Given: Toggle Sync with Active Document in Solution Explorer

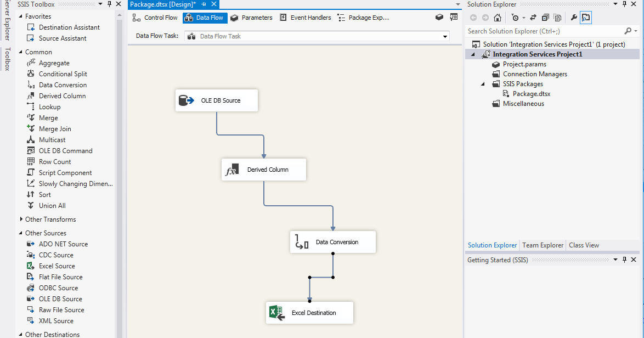Looking at the screenshot, I should [x=586, y=18].
